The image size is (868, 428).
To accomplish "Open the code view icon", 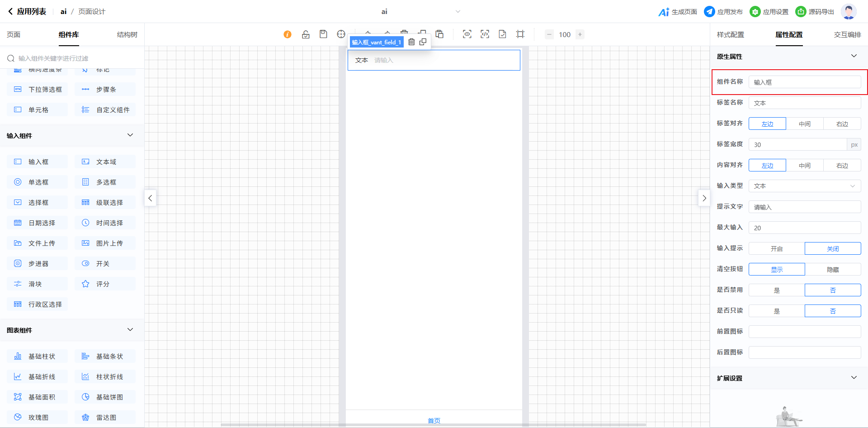I will [485, 34].
